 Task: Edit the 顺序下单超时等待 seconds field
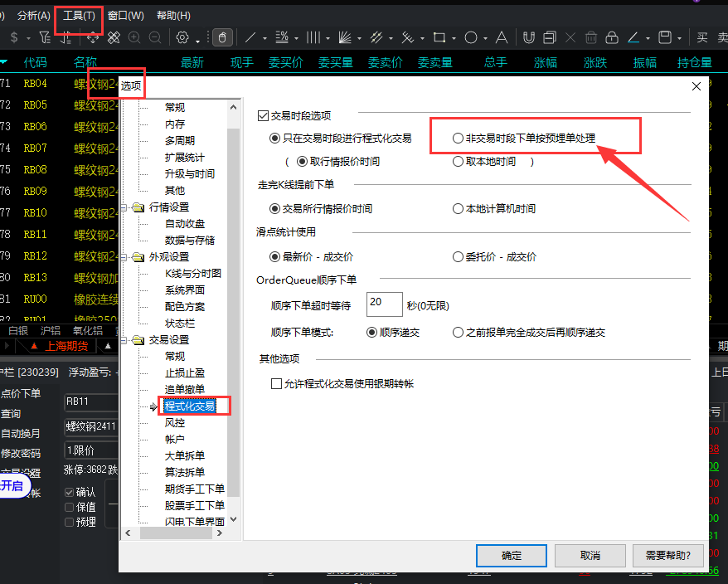385,304
